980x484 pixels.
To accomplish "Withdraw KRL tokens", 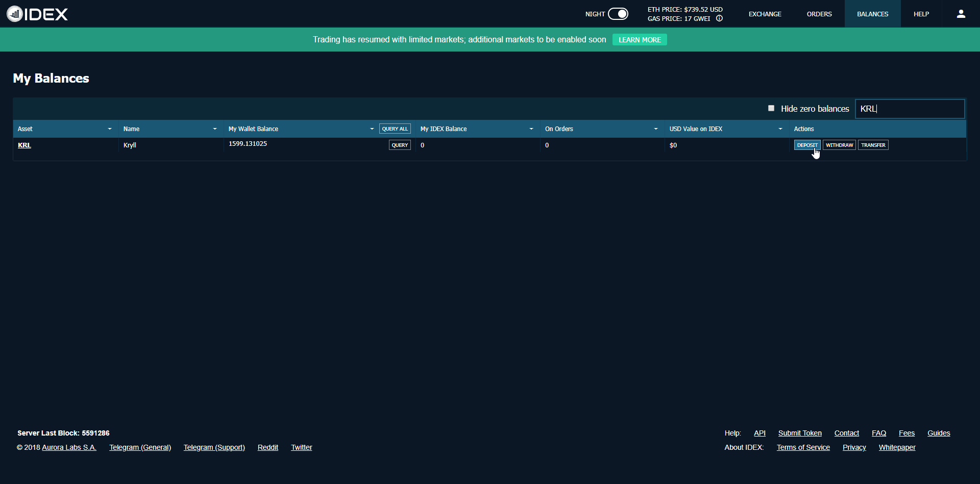I will (839, 145).
